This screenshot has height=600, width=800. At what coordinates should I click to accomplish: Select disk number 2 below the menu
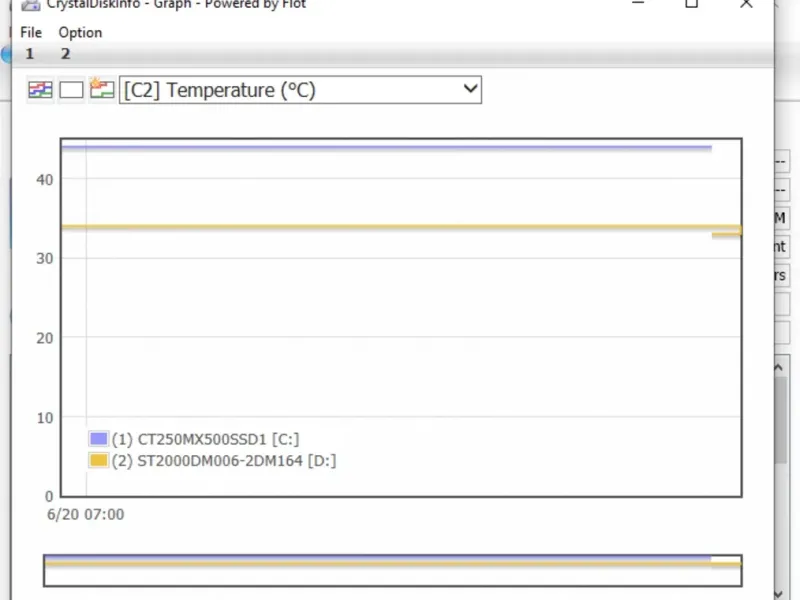coord(65,54)
